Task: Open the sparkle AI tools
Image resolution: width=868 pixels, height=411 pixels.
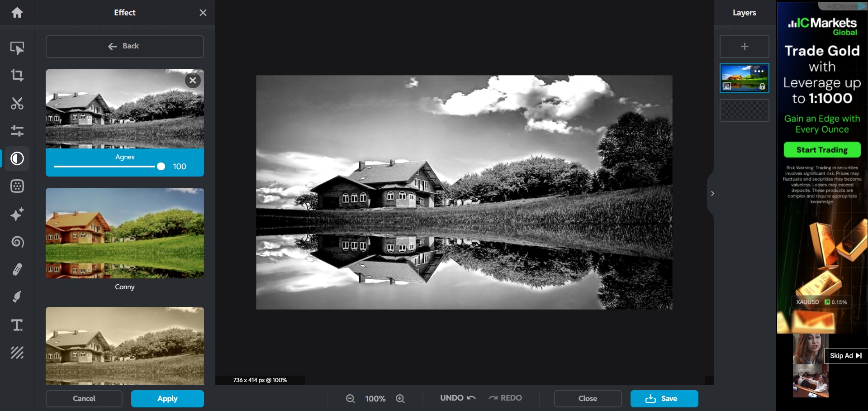Action: pyautogui.click(x=17, y=214)
